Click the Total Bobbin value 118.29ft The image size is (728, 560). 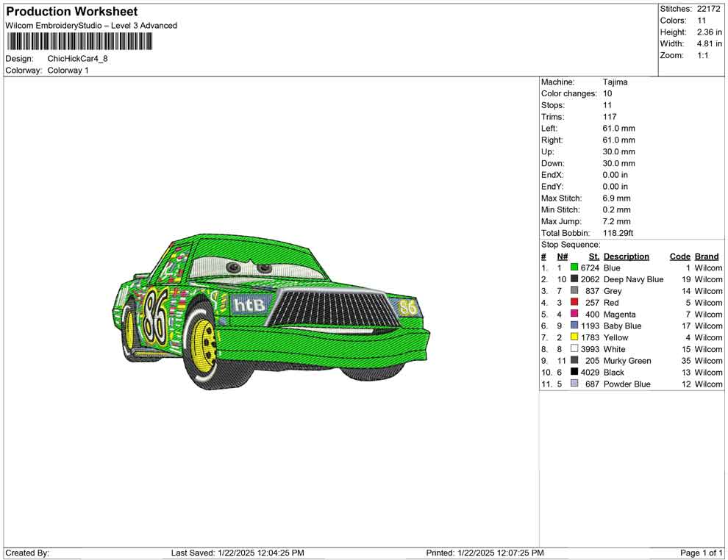618,233
